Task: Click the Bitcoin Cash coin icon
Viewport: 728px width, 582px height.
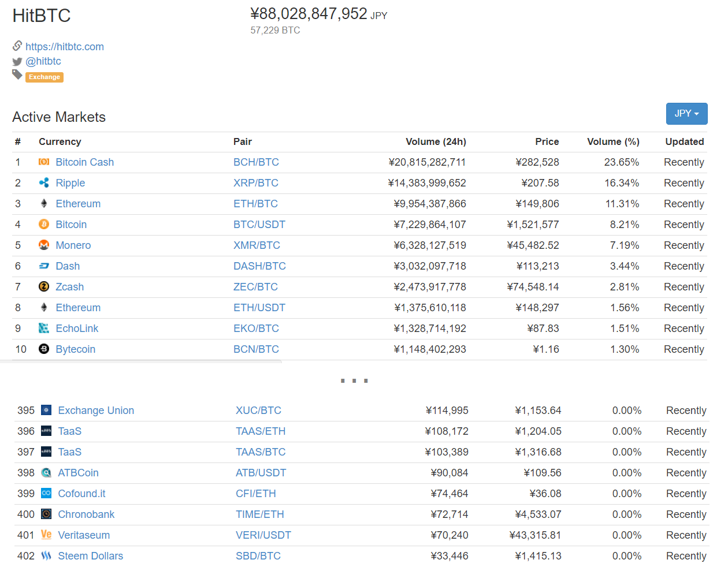Action: [44, 162]
